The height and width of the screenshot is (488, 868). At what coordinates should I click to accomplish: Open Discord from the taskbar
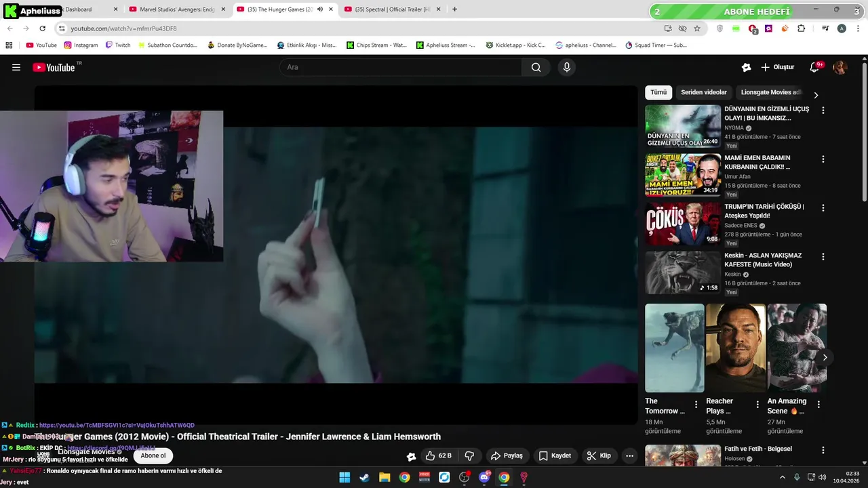[x=484, y=477]
